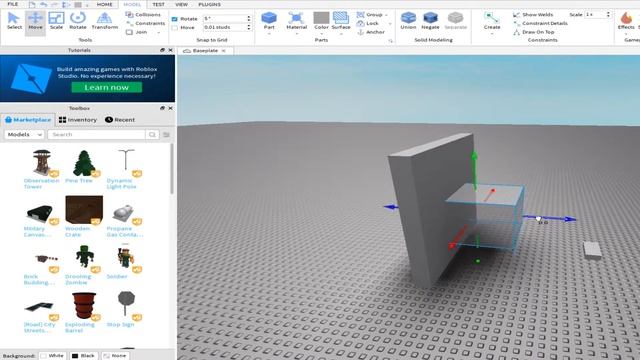Step the Move studs value
The width and height of the screenshot is (640, 360).
249,27
